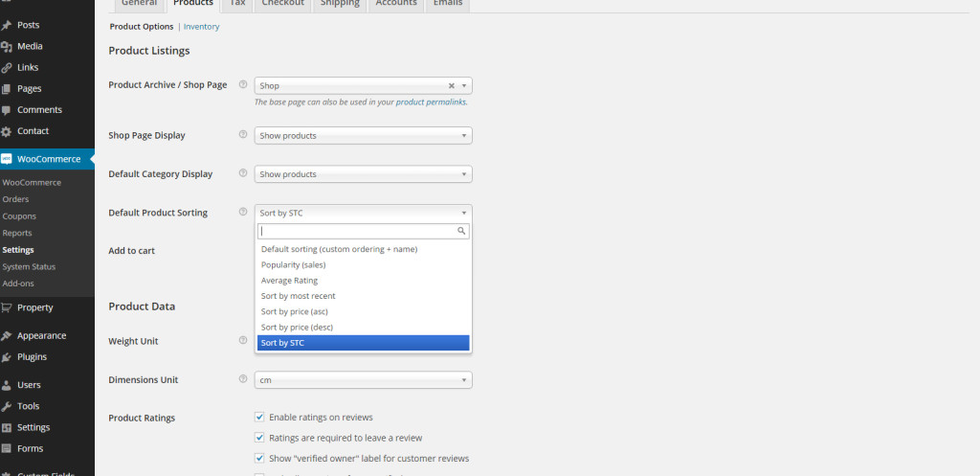Switch to the Shipping tab
Image resolution: width=980 pixels, height=476 pixels.
point(340,4)
